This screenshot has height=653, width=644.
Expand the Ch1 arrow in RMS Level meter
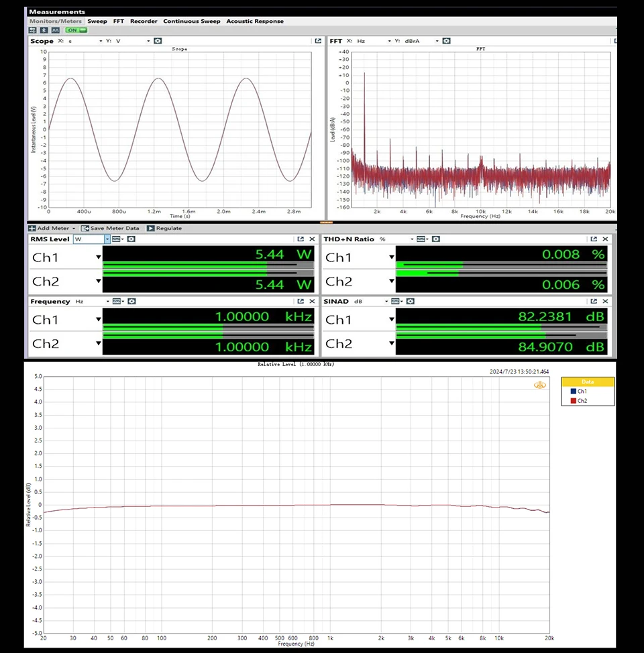coord(99,257)
